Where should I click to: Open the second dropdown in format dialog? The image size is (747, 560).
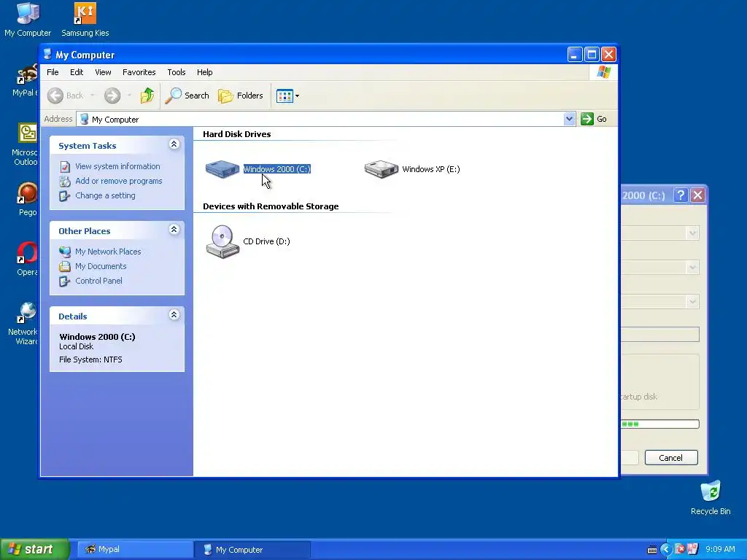(x=693, y=268)
